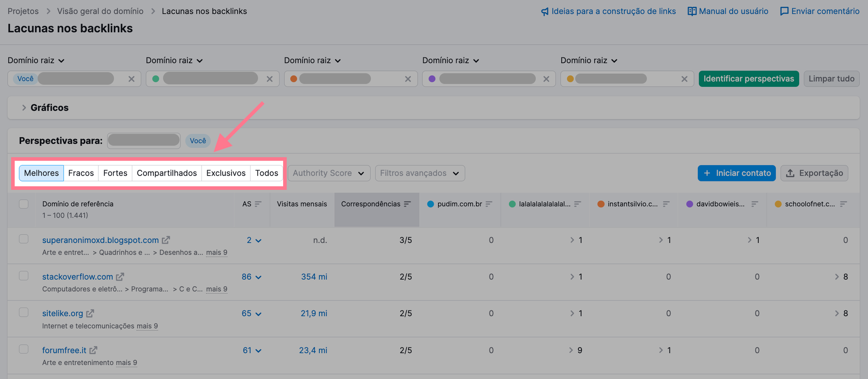Screen dimensions: 868x379
Task: Open the Perspectivas para domain selector
Action: click(x=144, y=141)
